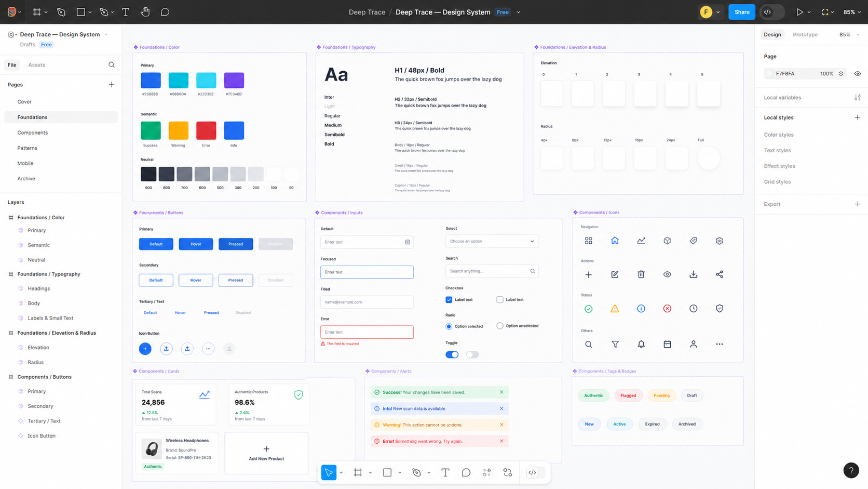Open Frame tool dropdown arrow in dark header
The image size is (868, 489).
click(x=46, y=12)
